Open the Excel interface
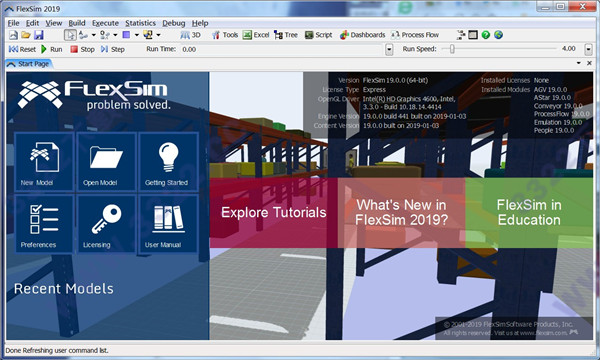Screen dimensions: 600x360 pyautogui.click(x=256, y=35)
